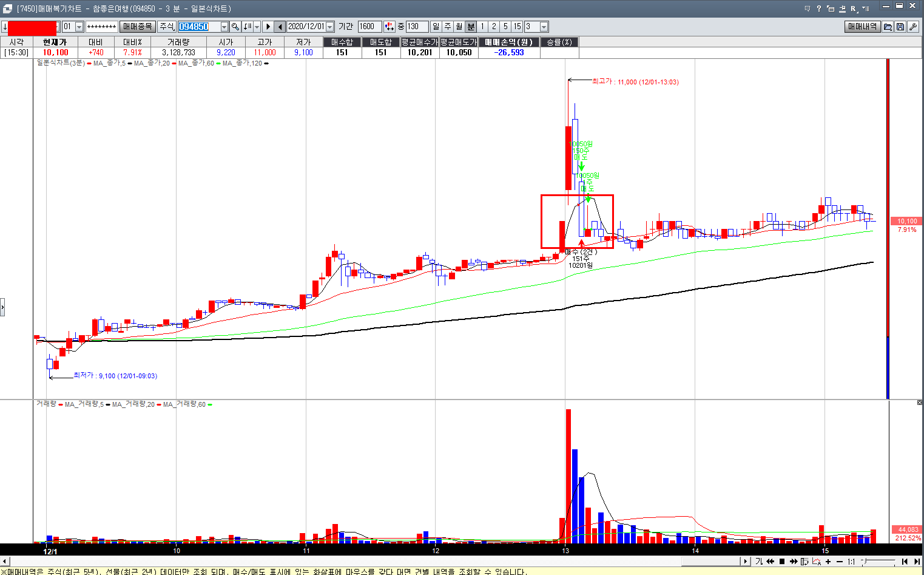
Task: Click the 최고가 : 11,000 annotation
Action: point(635,81)
